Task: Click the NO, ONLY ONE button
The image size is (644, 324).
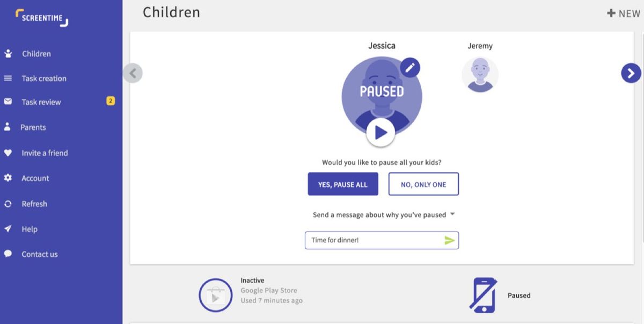Action: (x=423, y=184)
